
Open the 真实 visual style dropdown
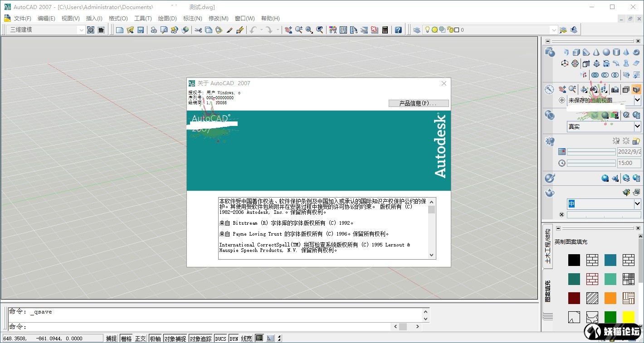tap(637, 126)
